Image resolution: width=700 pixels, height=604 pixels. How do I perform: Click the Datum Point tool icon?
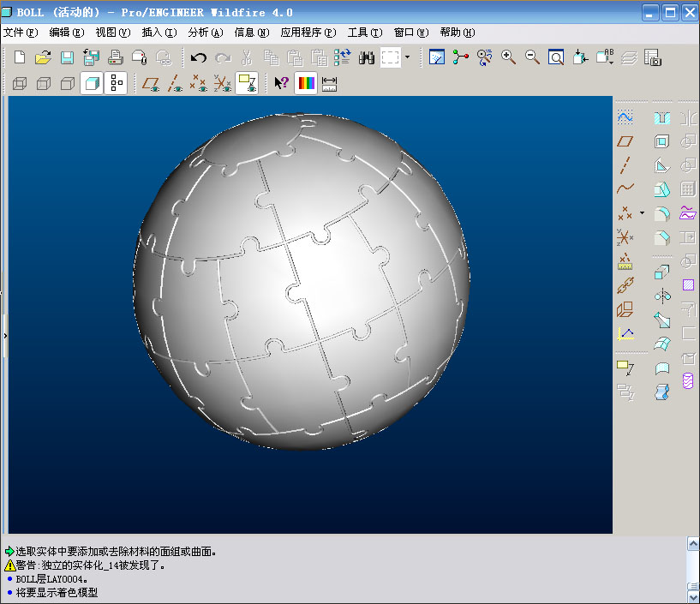(625, 213)
